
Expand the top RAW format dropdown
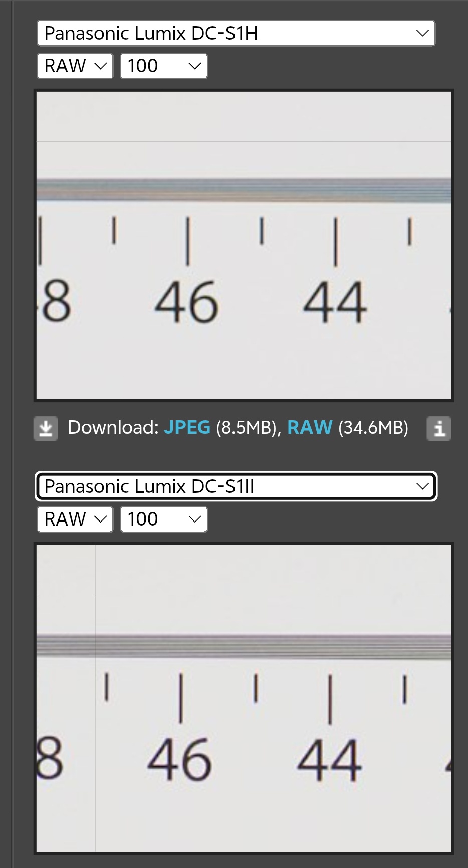pos(75,66)
